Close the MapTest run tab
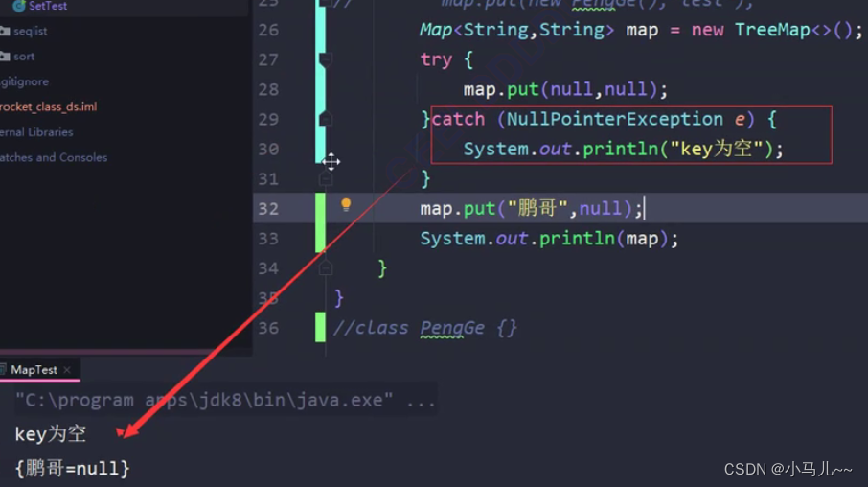Image resolution: width=868 pixels, height=487 pixels. 67,370
